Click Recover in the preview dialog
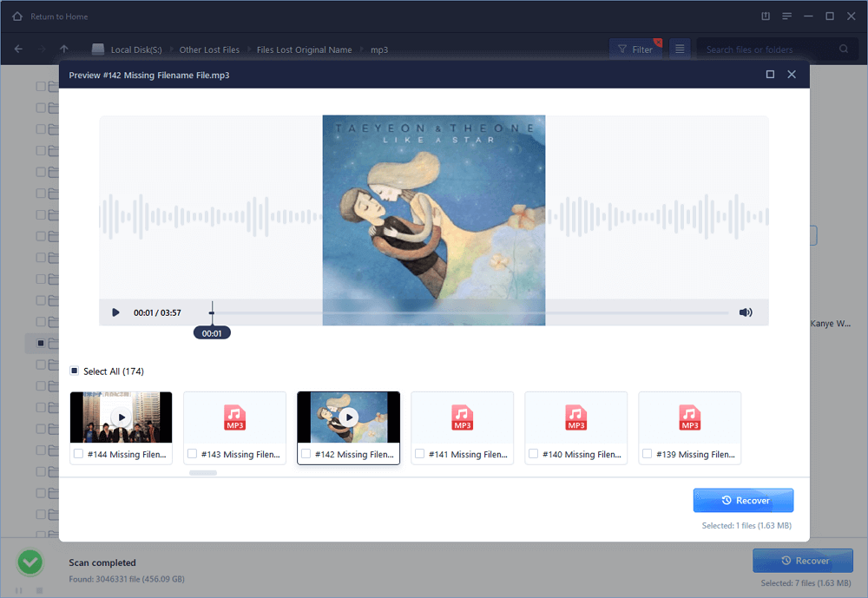 point(744,500)
